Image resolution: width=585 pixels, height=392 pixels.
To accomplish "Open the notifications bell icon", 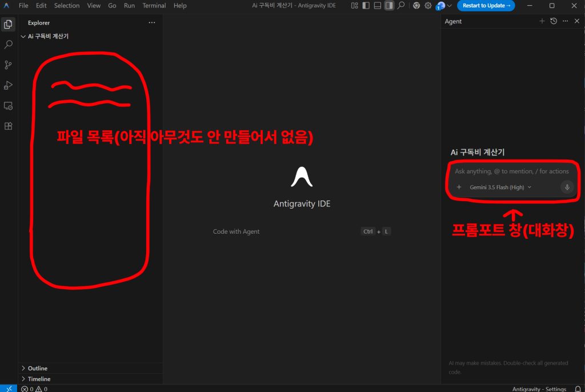I will (578, 389).
